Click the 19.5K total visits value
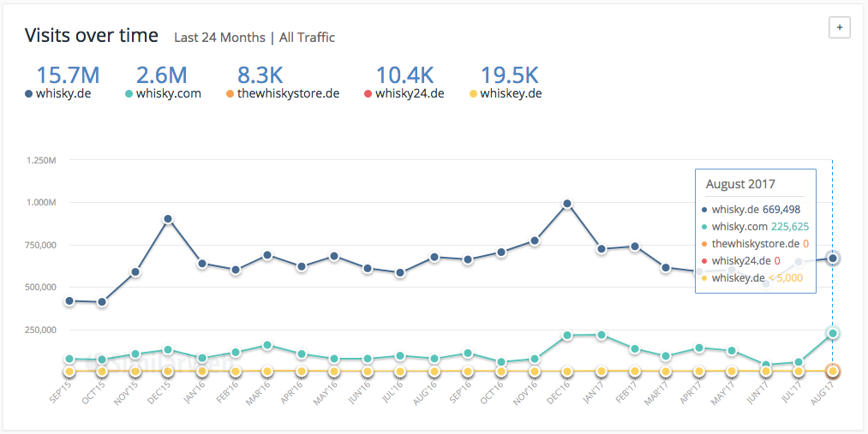868x434 pixels. 509,75
